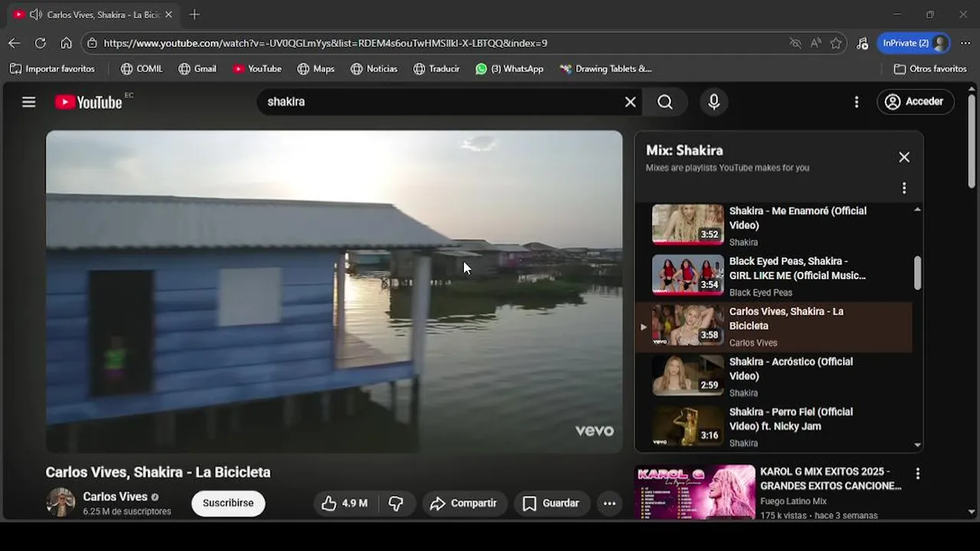
Task: Open Gmail bookmark
Action: tap(198, 69)
